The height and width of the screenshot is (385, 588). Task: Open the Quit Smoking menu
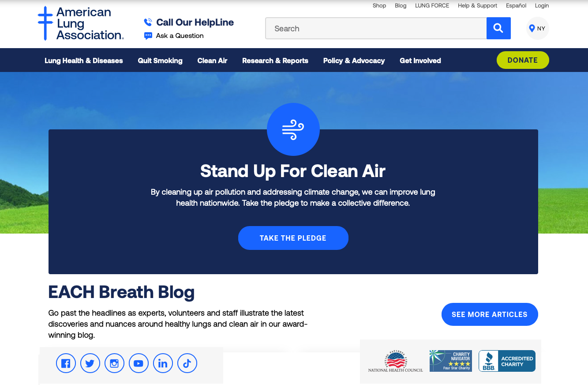tap(160, 60)
